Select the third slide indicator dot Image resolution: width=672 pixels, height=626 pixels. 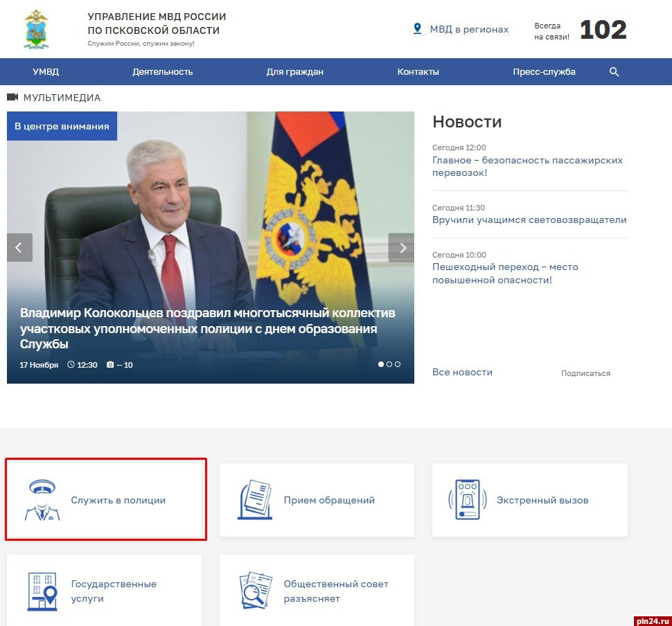tap(398, 364)
